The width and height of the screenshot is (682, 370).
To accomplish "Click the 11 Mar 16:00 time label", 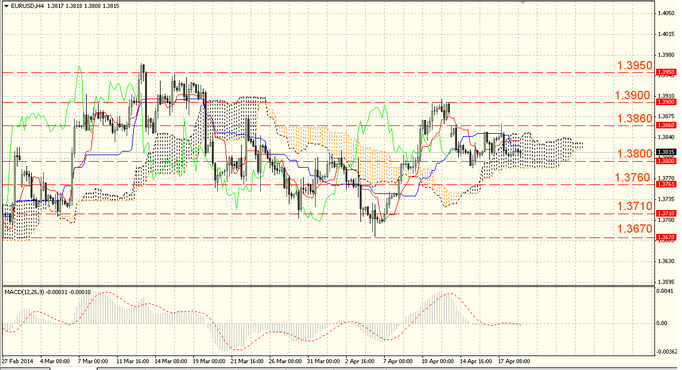I will pos(133,361).
